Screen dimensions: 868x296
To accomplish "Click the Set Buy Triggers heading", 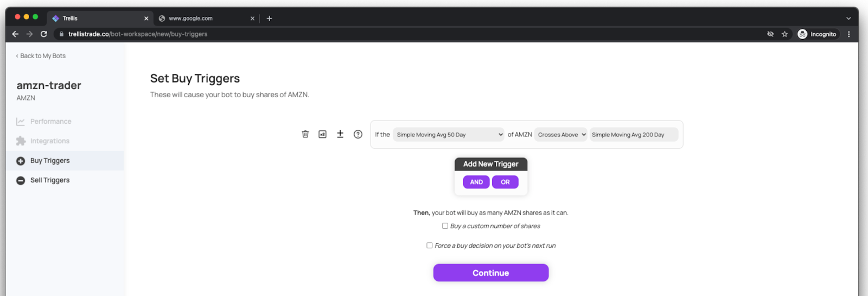I will click(195, 79).
